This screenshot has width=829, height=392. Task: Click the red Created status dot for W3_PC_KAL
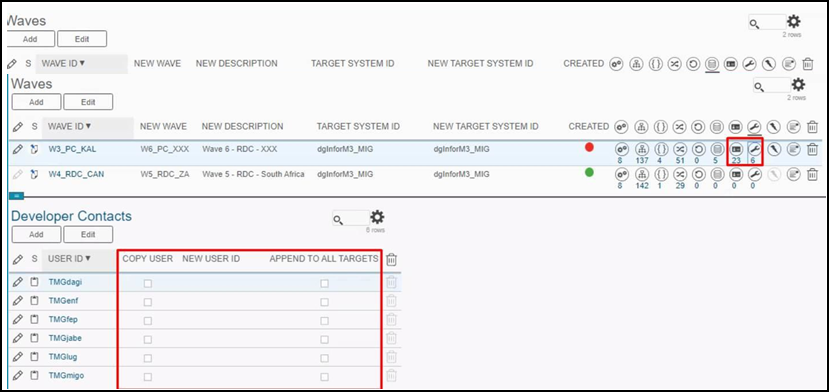[x=589, y=147]
